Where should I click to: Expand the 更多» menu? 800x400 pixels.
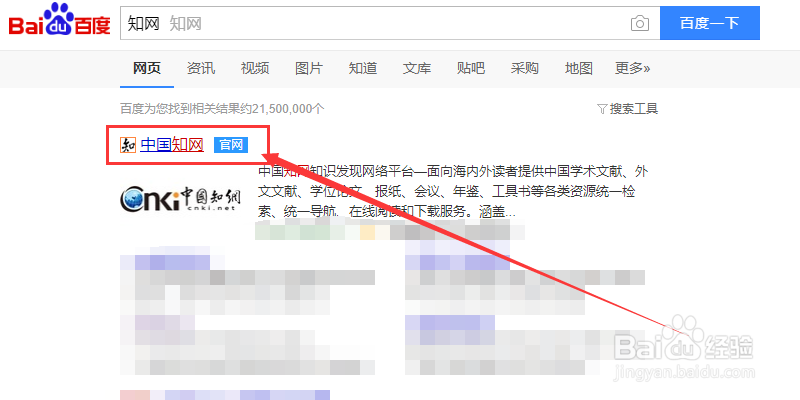[633, 68]
